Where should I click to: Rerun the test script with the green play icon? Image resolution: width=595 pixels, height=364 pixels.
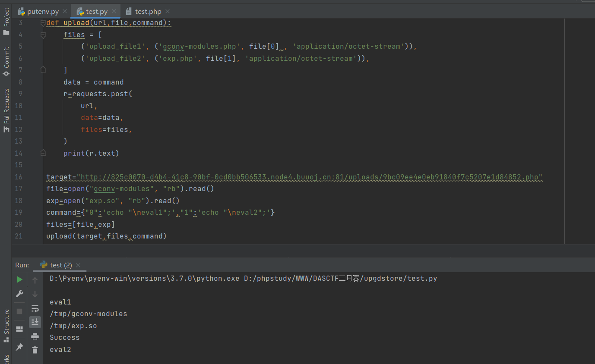[19, 279]
